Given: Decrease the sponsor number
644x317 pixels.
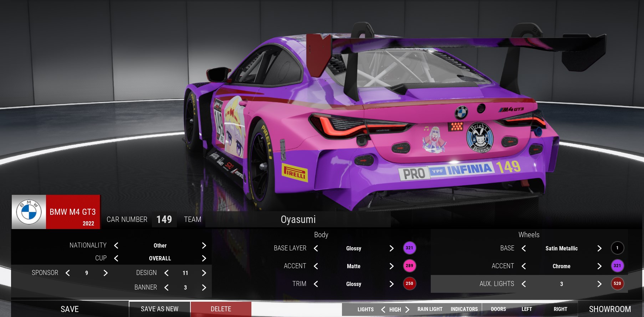Looking at the screenshot, I should point(68,273).
